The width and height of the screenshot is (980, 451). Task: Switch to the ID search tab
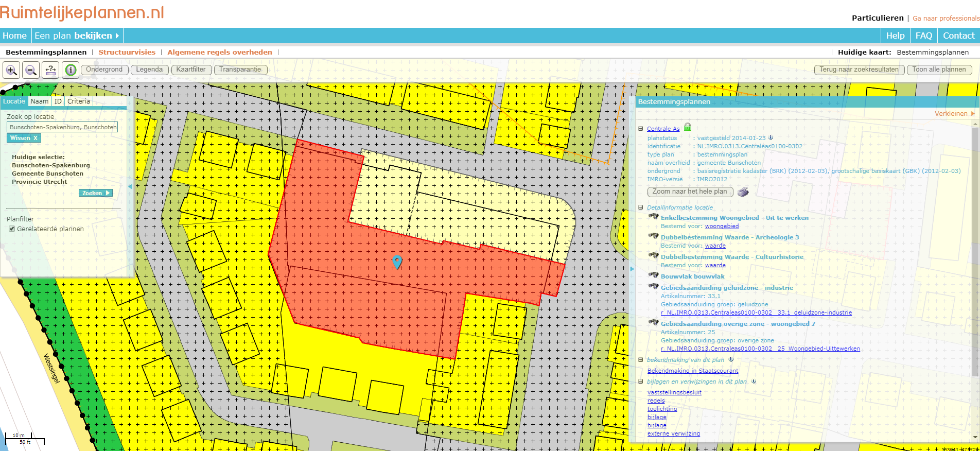click(x=58, y=101)
